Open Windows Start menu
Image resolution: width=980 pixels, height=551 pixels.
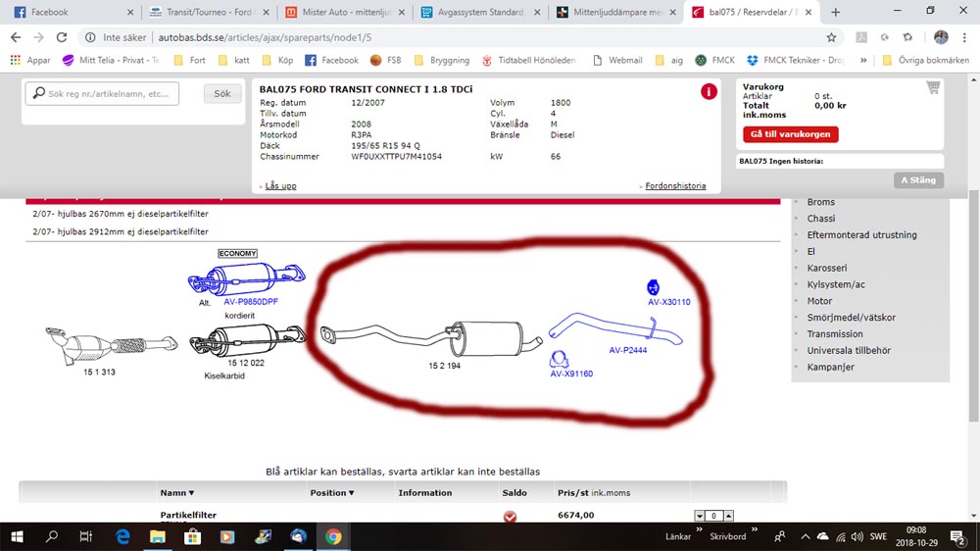(17, 536)
